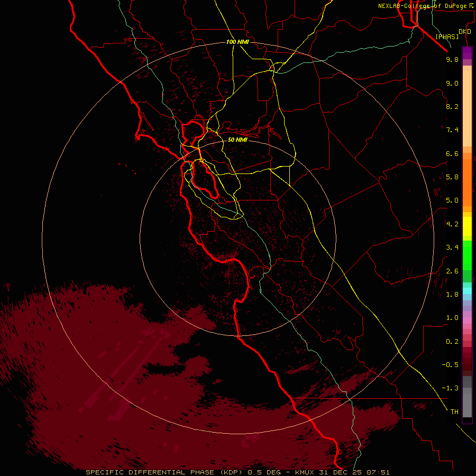The height and width of the screenshot is (476, 476).
Task: Pick the bright green segment of the color bar
Action: click(467, 255)
